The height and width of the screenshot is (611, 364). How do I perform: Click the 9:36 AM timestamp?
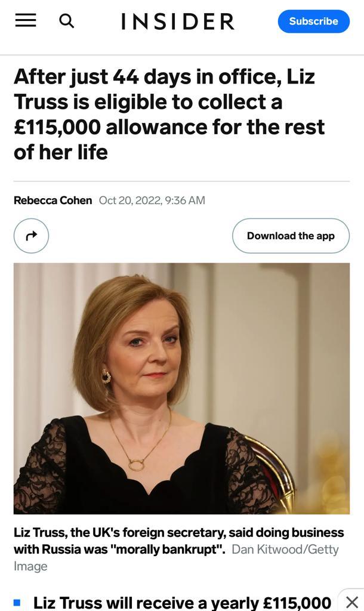click(x=184, y=200)
